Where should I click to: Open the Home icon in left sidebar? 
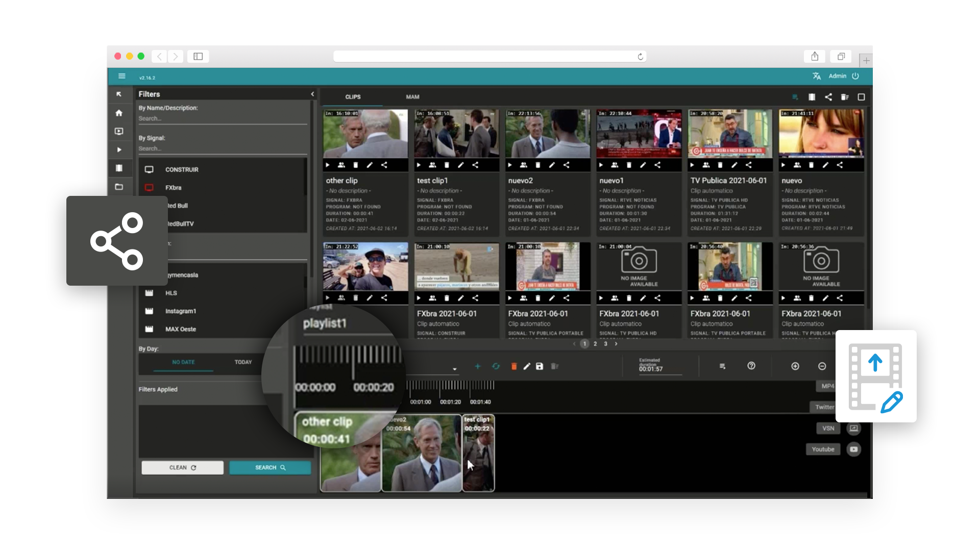click(x=119, y=113)
